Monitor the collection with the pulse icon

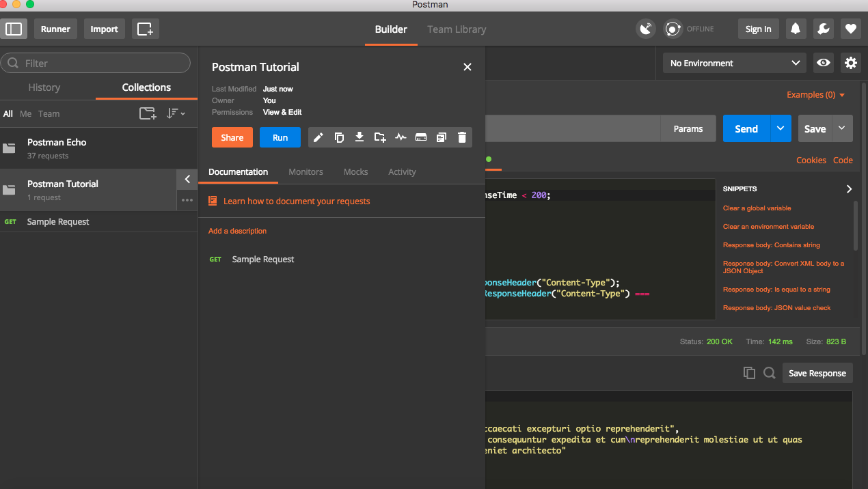pyautogui.click(x=401, y=137)
